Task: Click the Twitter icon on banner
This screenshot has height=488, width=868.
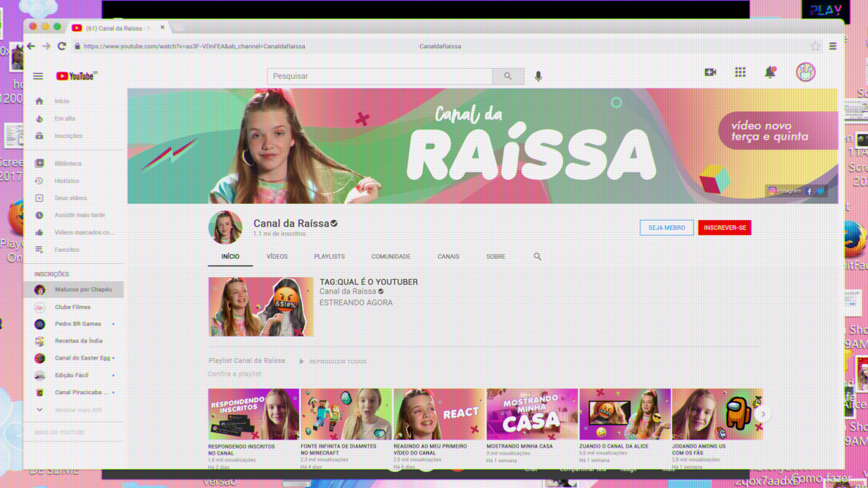Action: (821, 191)
